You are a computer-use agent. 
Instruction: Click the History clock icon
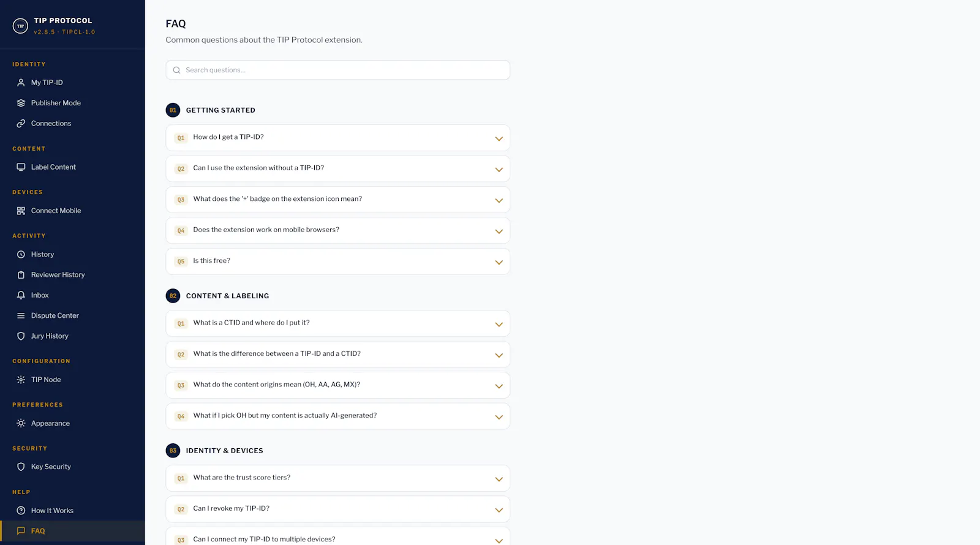tap(21, 255)
